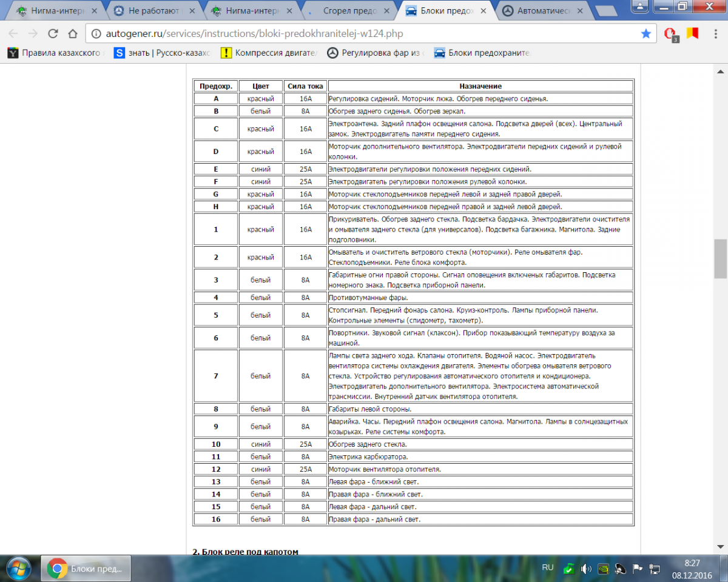Open the network connection tray icon

pyautogui.click(x=655, y=569)
